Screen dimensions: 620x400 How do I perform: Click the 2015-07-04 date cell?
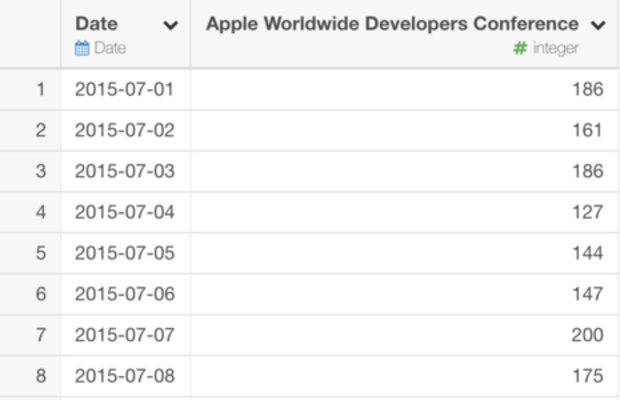click(125, 212)
